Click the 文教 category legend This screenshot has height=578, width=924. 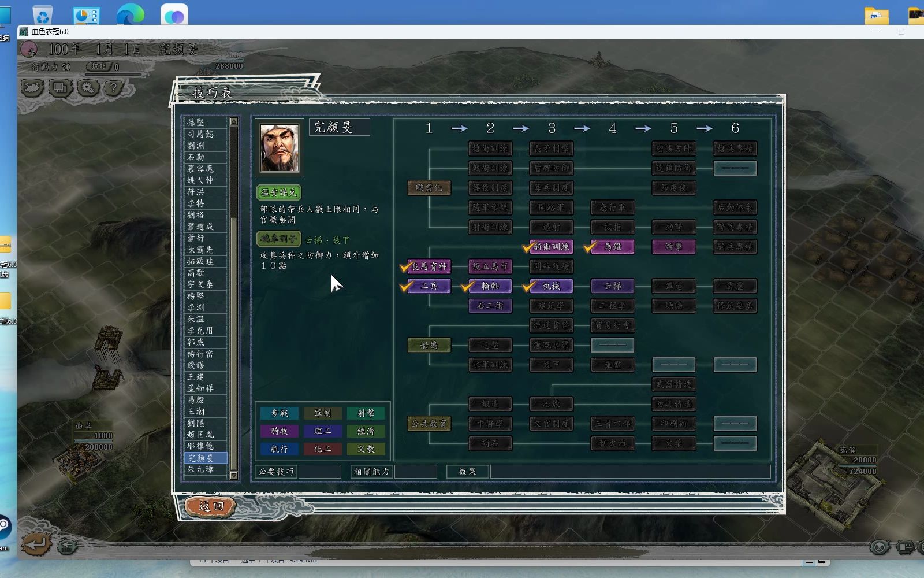click(x=366, y=449)
